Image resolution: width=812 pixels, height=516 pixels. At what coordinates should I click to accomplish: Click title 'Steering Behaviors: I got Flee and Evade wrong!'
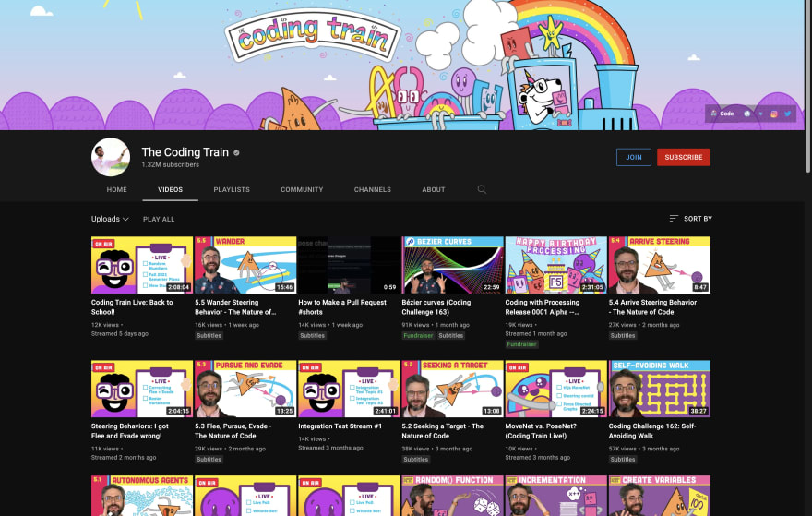130,431
